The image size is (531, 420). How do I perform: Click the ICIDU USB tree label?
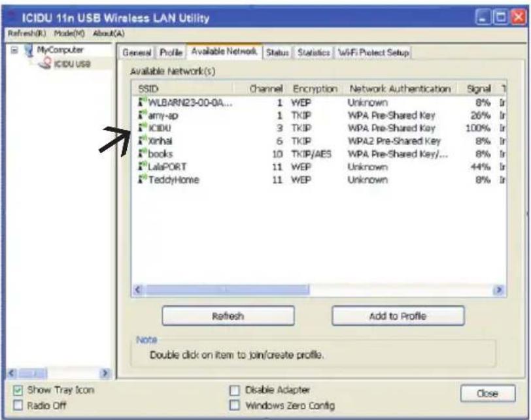72,63
